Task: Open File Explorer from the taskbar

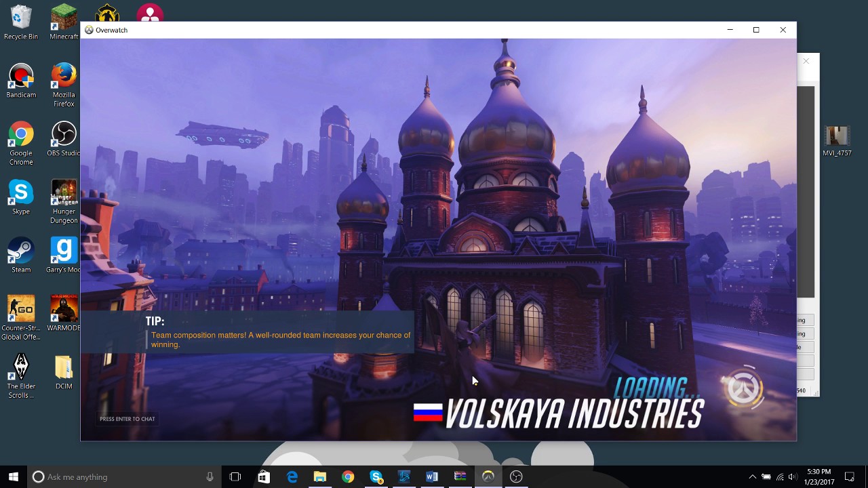Action: (x=319, y=476)
